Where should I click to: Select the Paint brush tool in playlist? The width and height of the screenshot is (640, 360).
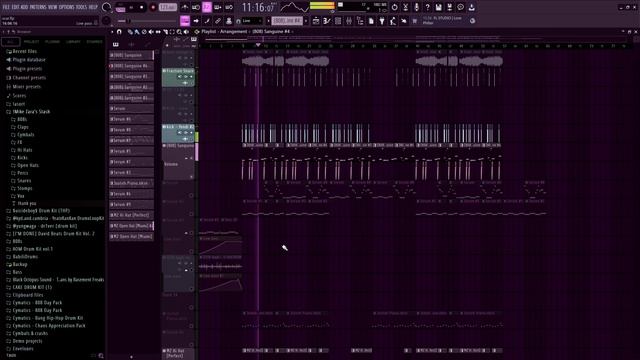pyautogui.click(x=137, y=32)
